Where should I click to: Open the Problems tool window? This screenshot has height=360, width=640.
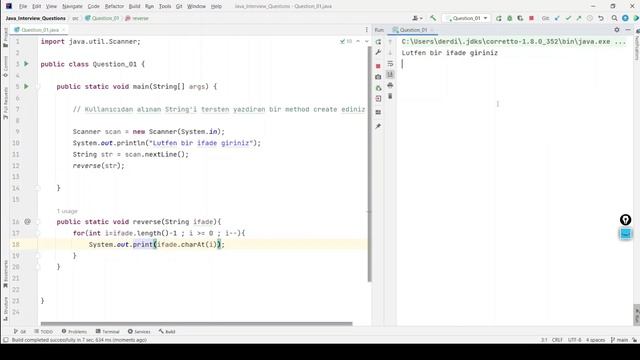pos(74,331)
